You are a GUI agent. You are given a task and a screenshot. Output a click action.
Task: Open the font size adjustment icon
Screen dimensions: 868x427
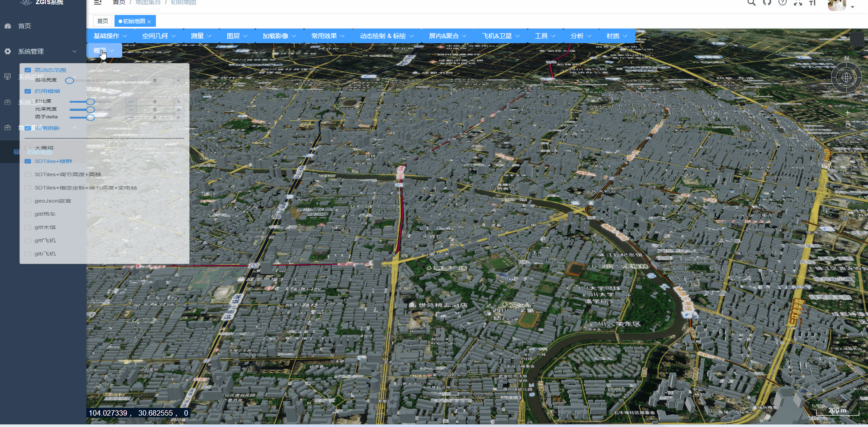813,2
